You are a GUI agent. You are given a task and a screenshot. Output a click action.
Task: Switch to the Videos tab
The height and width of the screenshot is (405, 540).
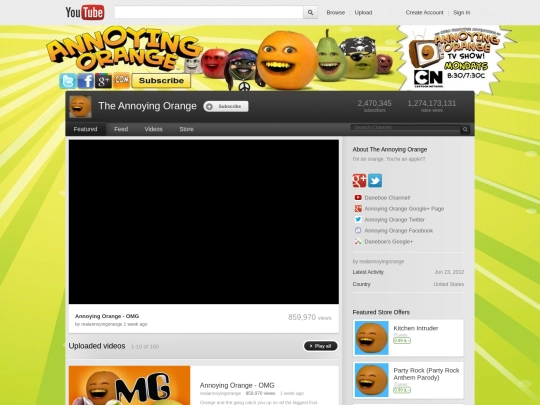coord(153,129)
